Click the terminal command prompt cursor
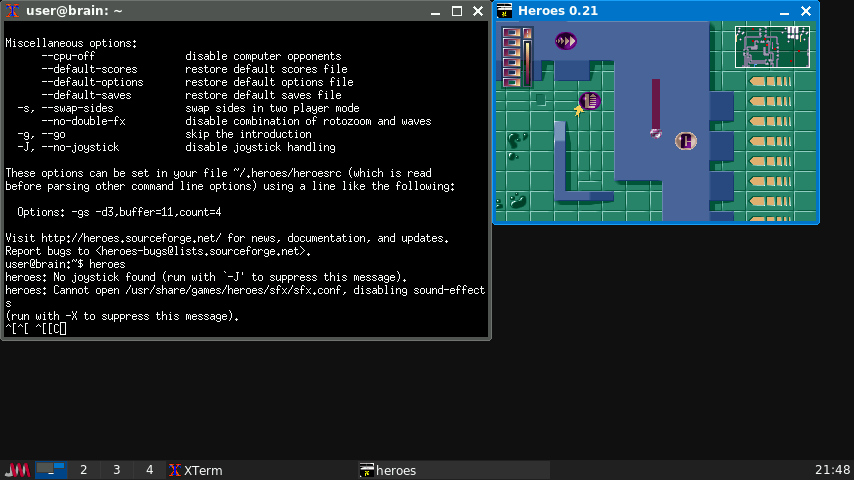The width and height of the screenshot is (854, 480). [63, 329]
